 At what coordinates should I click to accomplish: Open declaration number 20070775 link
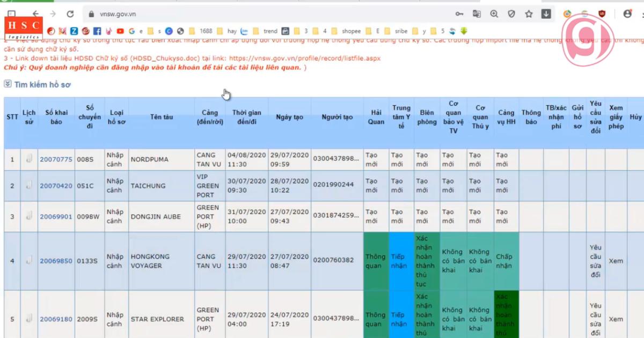point(55,159)
